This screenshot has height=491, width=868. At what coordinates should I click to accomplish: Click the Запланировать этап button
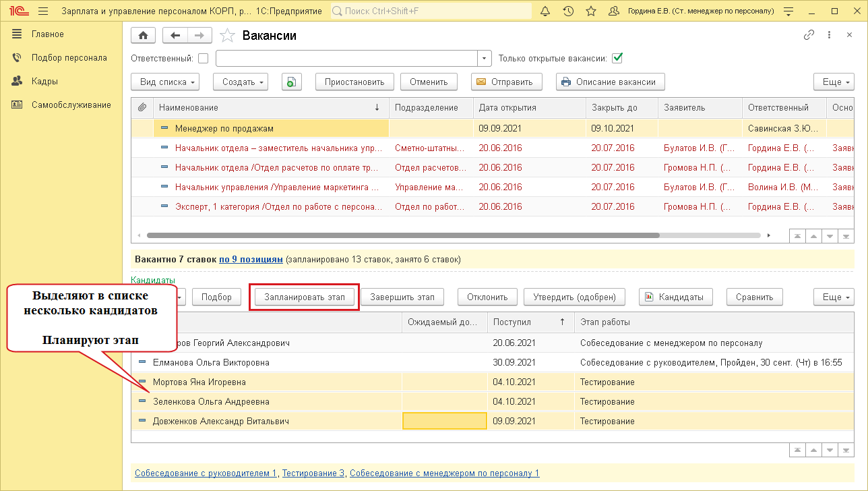pos(305,297)
